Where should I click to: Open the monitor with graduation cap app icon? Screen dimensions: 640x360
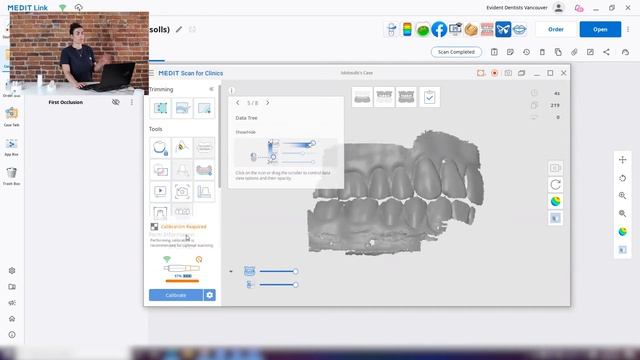click(455, 29)
